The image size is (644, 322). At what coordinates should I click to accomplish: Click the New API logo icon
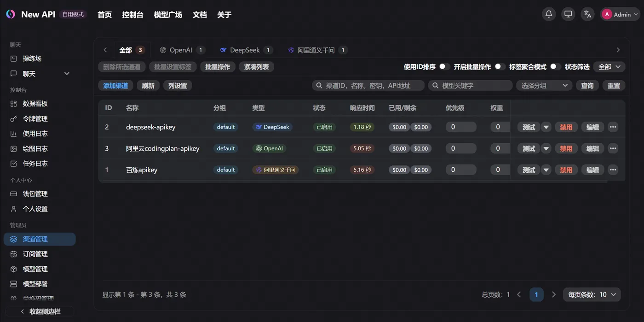(x=11, y=14)
